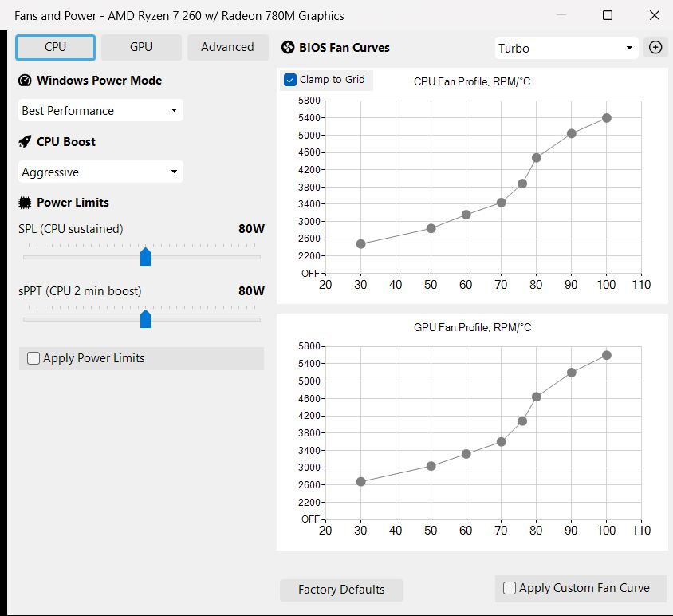Enable the Apply Power Limits checkbox
673x616 pixels.
[x=33, y=358]
